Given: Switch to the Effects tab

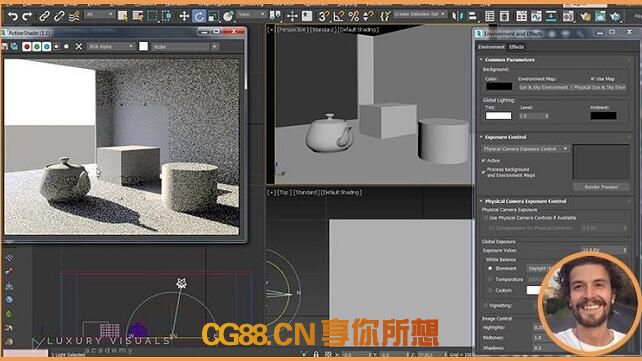Looking at the screenshot, I should [516, 47].
